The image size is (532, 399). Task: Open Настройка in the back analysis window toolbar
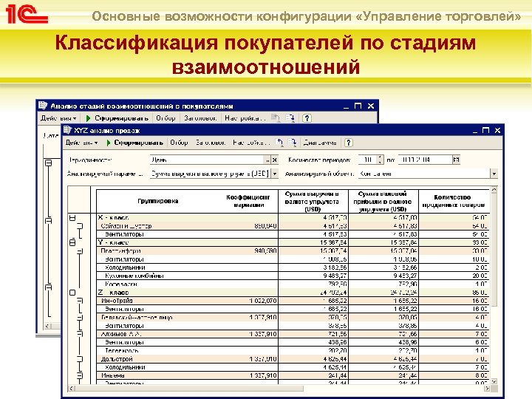pos(245,118)
